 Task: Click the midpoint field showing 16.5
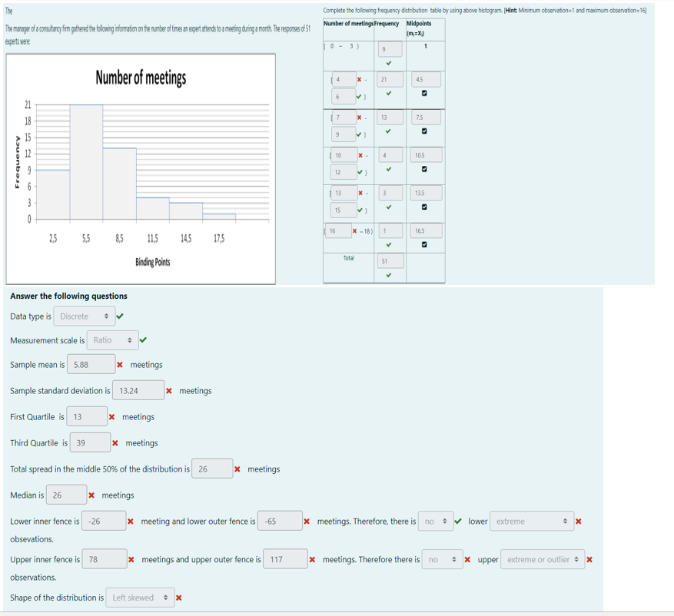pyautogui.click(x=427, y=230)
